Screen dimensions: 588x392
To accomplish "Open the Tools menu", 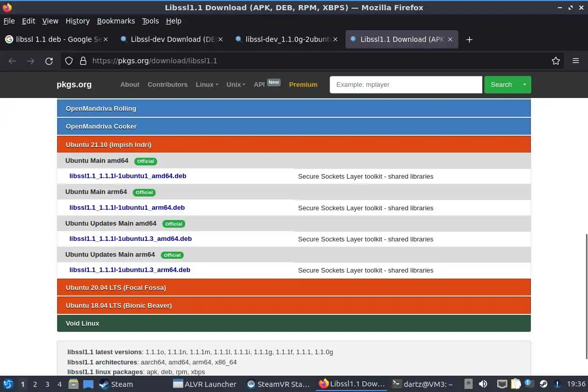I will (151, 21).
